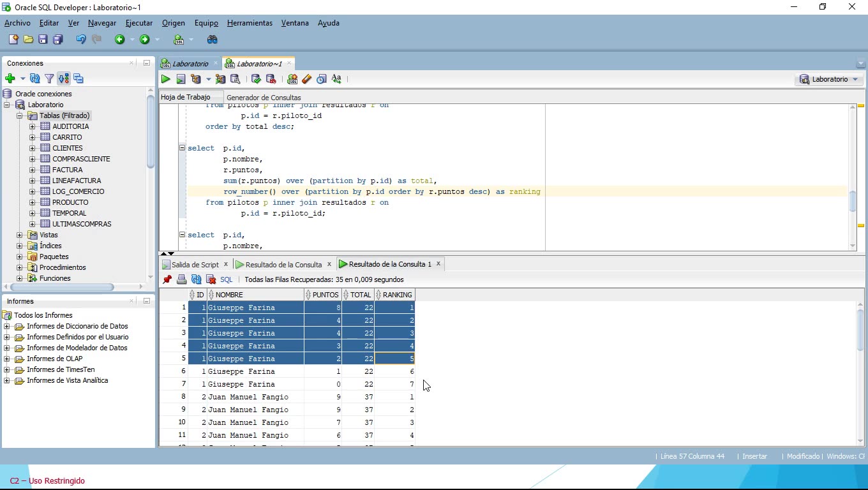Clear the worksheet with the eraser icon
Screen dimensions: 868x490
point(306,78)
